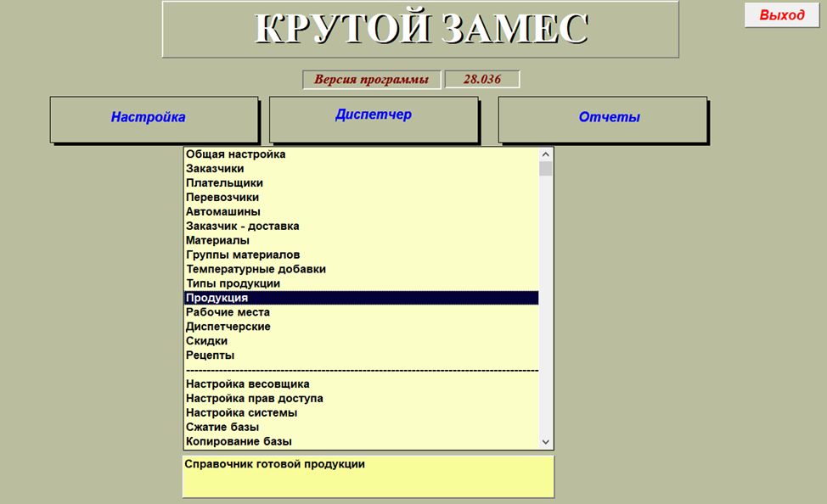Open the Настройка menu

(154, 119)
